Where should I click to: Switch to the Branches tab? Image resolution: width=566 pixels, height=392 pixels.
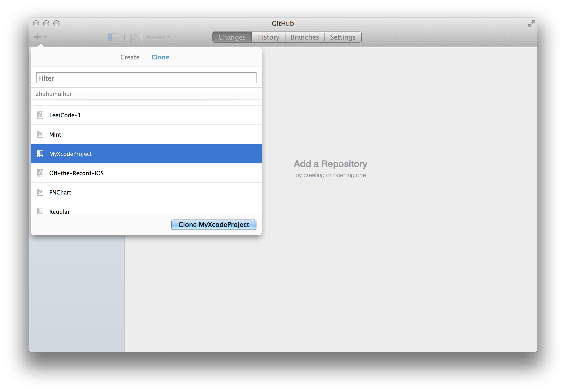click(x=305, y=37)
